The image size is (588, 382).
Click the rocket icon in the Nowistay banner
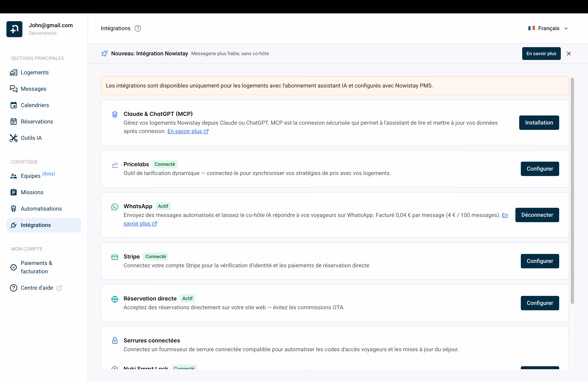105,54
